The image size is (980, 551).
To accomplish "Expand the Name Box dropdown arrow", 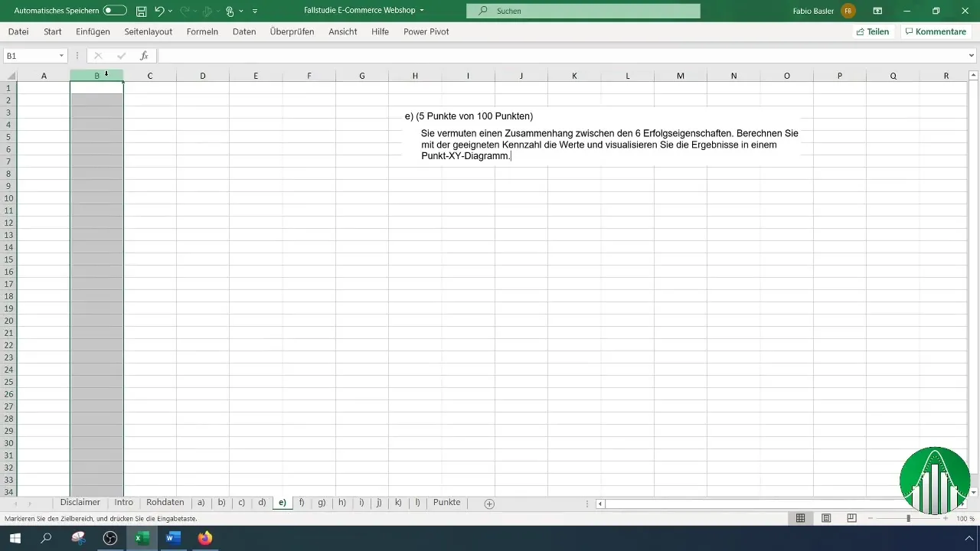I will coord(61,56).
